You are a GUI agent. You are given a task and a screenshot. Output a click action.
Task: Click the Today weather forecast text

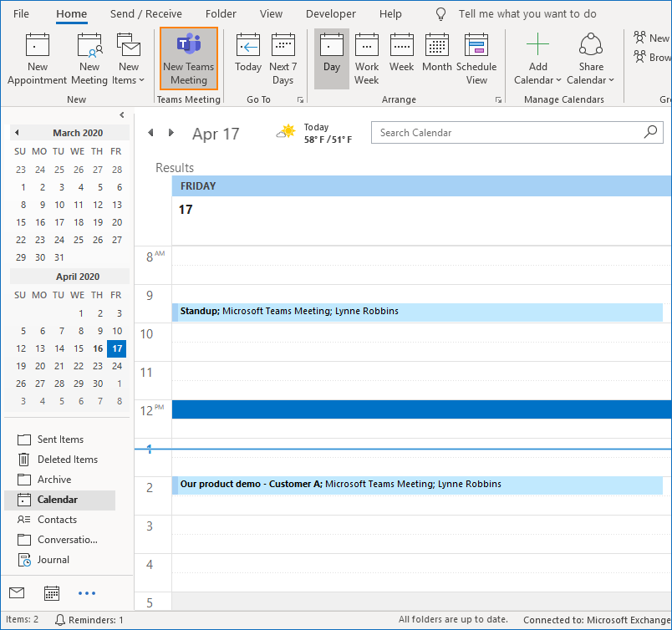tap(328, 134)
